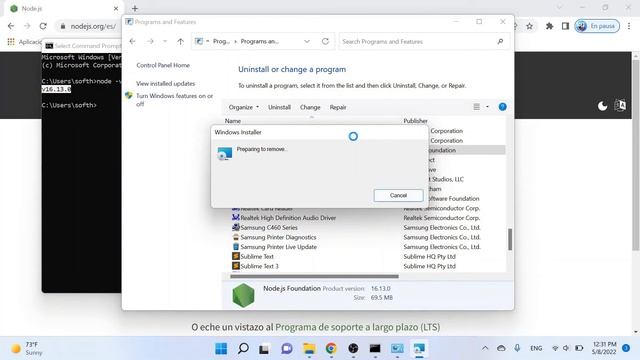Click the Control Panel forward arrow
The image size is (640, 360).
pyautogui.click(x=151, y=42)
